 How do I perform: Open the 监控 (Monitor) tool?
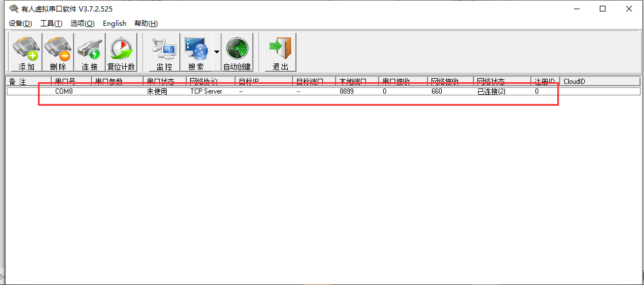point(164,52)
